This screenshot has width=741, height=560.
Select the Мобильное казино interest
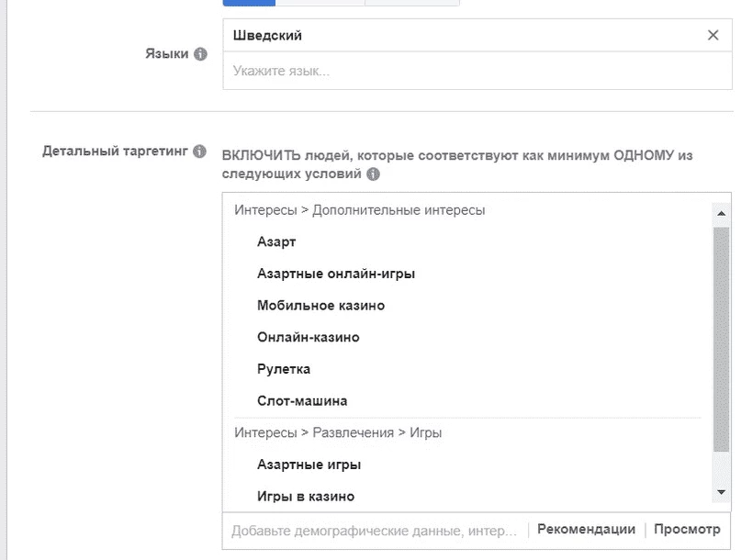click(x=320, y=306)
